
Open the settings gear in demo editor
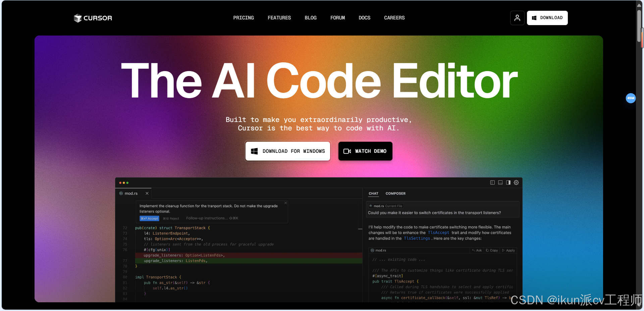516,183
